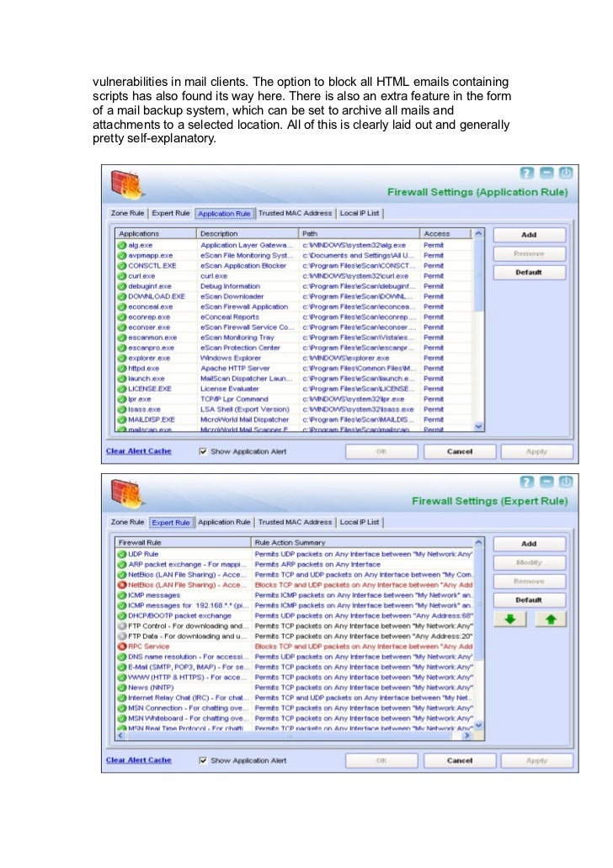This screenshot has height=868, width=613.
Task: Click power icon in Expert Rule window
Action: (565, 482)
